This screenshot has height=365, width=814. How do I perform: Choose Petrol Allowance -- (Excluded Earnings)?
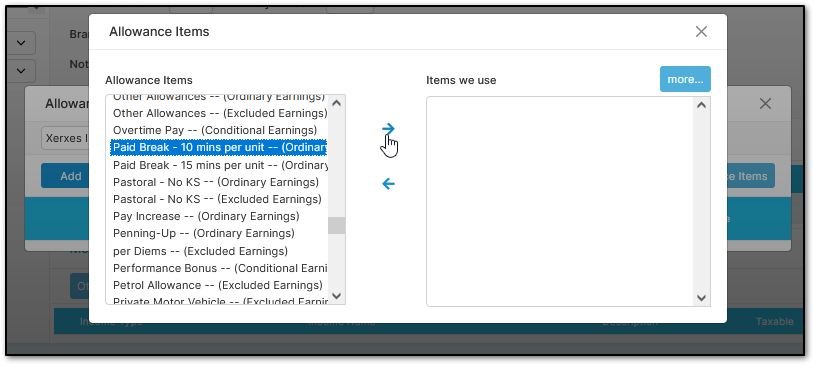(x=218, y=285)
